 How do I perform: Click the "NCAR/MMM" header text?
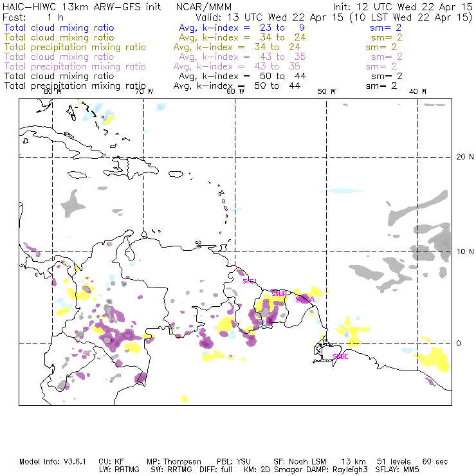204,7
